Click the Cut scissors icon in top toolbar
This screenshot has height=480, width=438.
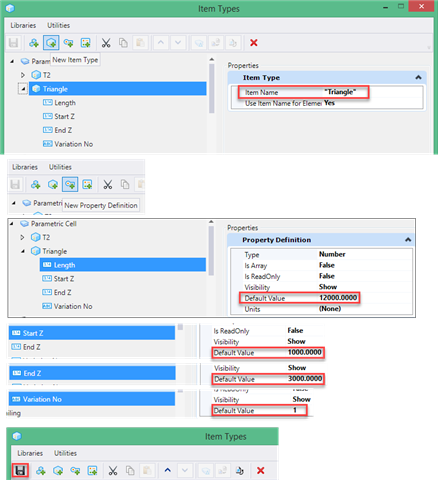(x=106, y=43)
